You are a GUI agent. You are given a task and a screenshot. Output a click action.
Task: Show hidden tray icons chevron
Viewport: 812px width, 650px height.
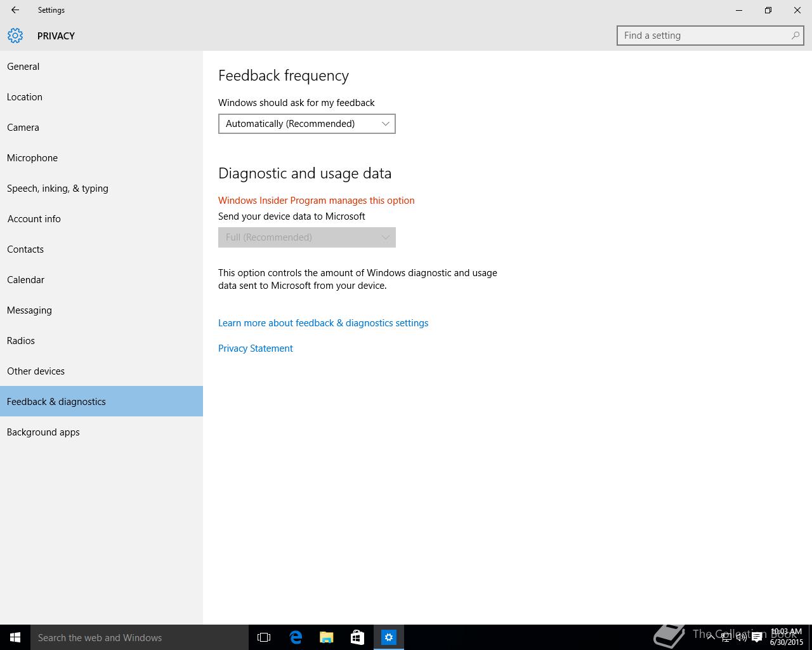[x=710, y=637]
